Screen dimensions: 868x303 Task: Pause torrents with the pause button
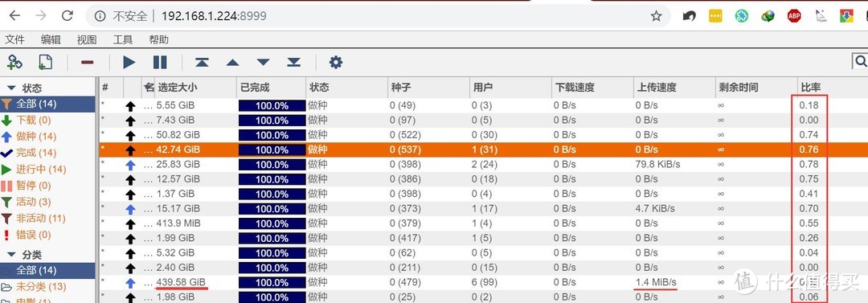(160, 62)
